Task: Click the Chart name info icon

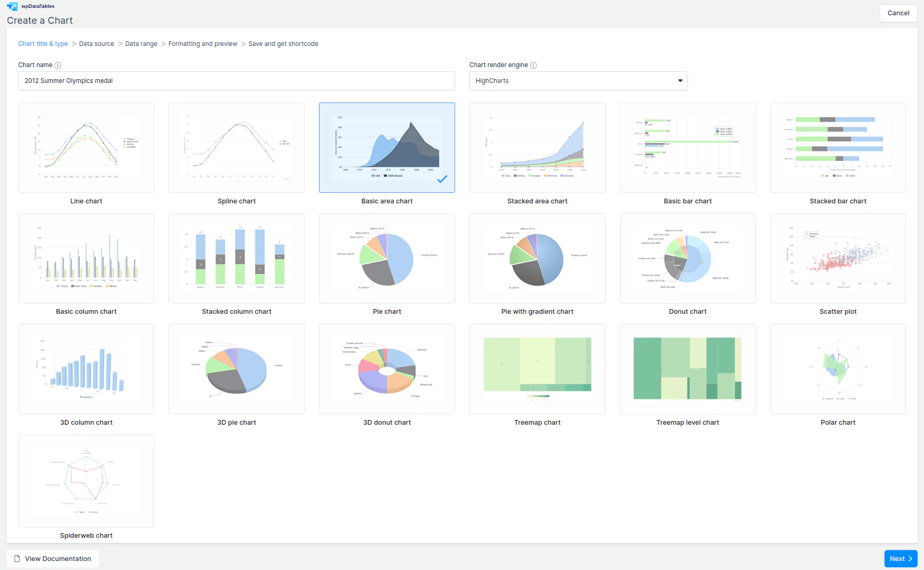Action: 58,65
